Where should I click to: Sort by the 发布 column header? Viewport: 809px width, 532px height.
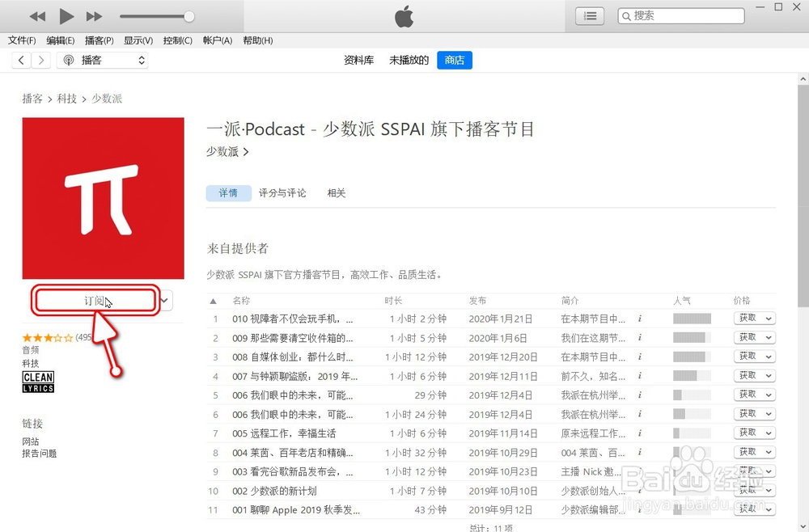[478, 301]
